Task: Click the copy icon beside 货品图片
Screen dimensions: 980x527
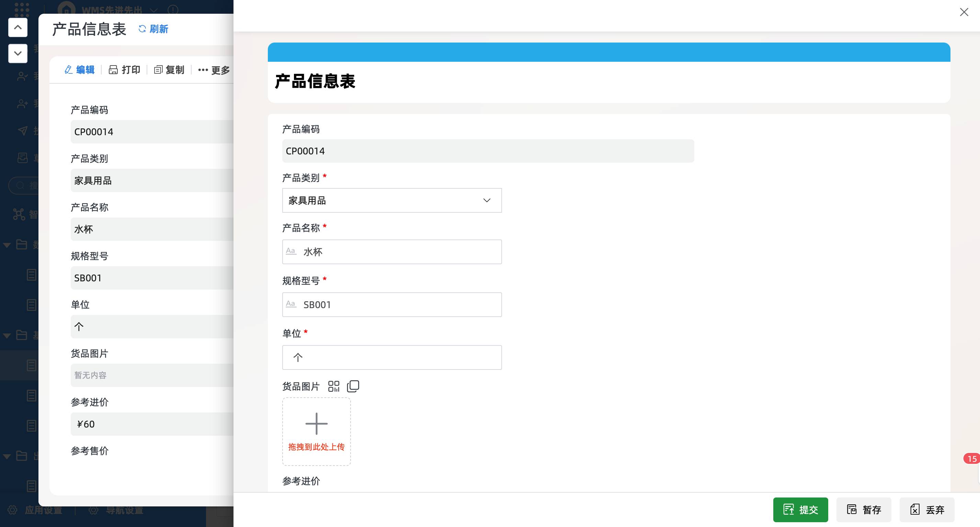Action: click(x=353, y=386)
